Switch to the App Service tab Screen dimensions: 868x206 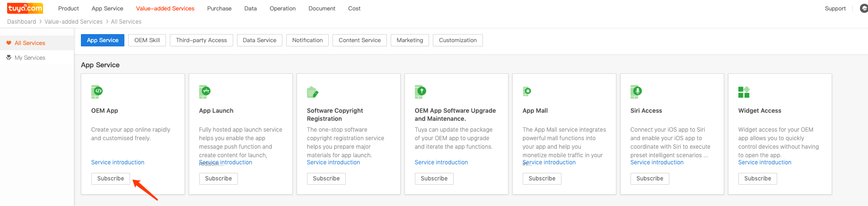103,40
